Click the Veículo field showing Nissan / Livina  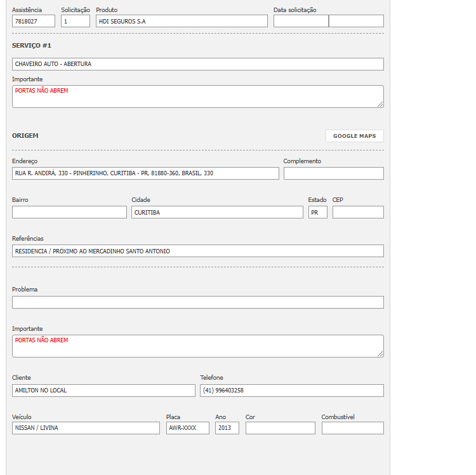tap(86, 428)
